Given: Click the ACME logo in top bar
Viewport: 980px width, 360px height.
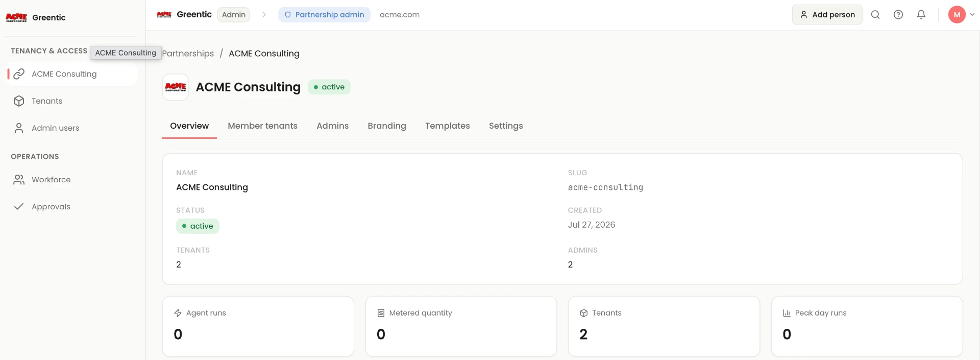Looking at the screenshot, I should tap(164, 14).
